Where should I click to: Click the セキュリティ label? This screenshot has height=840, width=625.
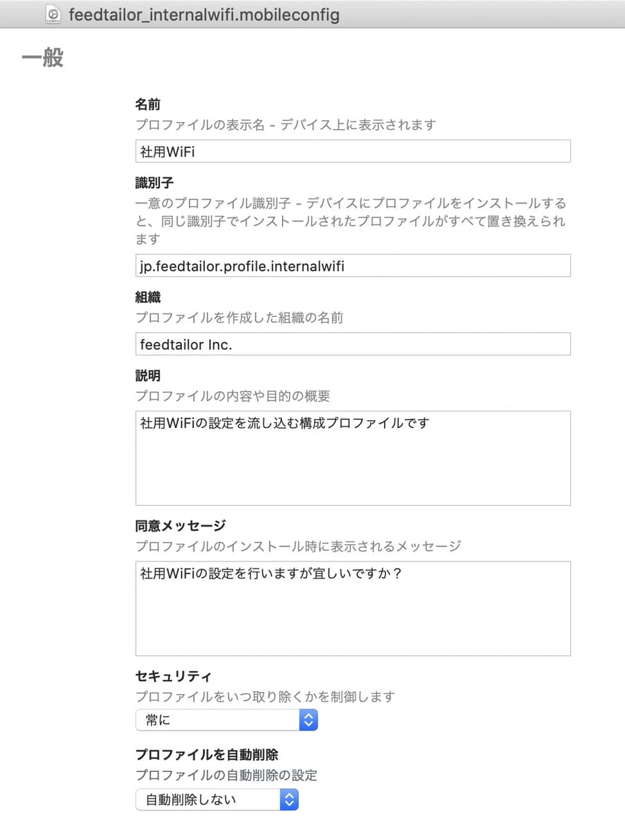(x=174, y=676)
